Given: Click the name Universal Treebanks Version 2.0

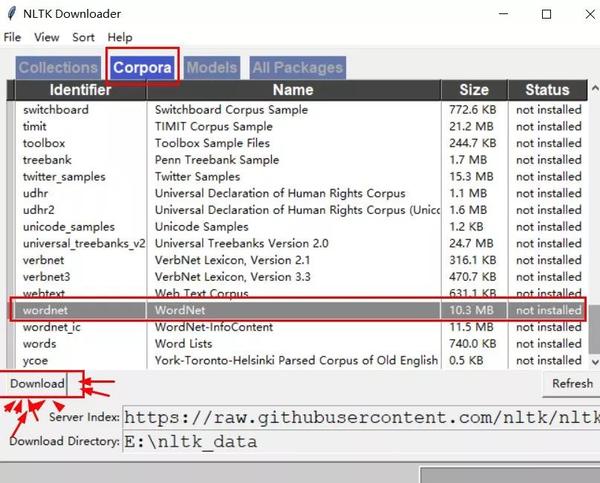Looking at the screenshot, I should tap(241, 244).
